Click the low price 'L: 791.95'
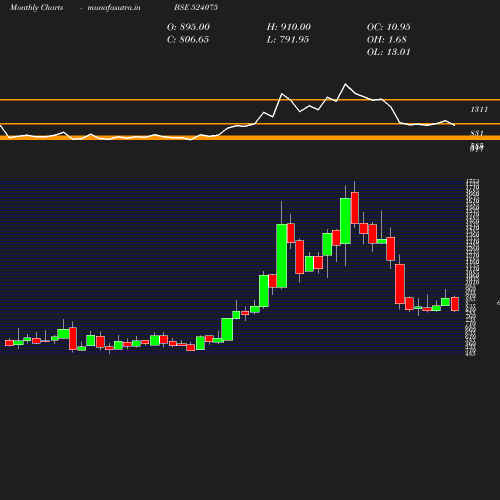Viewport: 500px width, 500px height. 288,40
